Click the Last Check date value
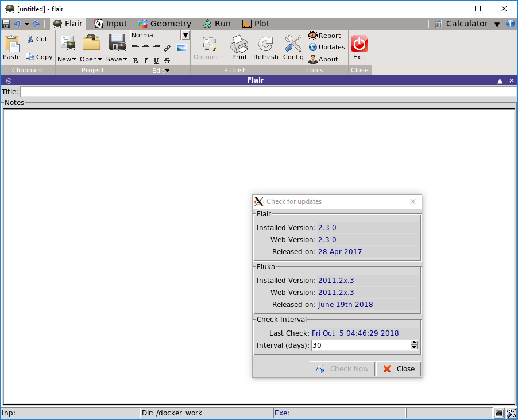The image size is (518, 420). (355, 333)
